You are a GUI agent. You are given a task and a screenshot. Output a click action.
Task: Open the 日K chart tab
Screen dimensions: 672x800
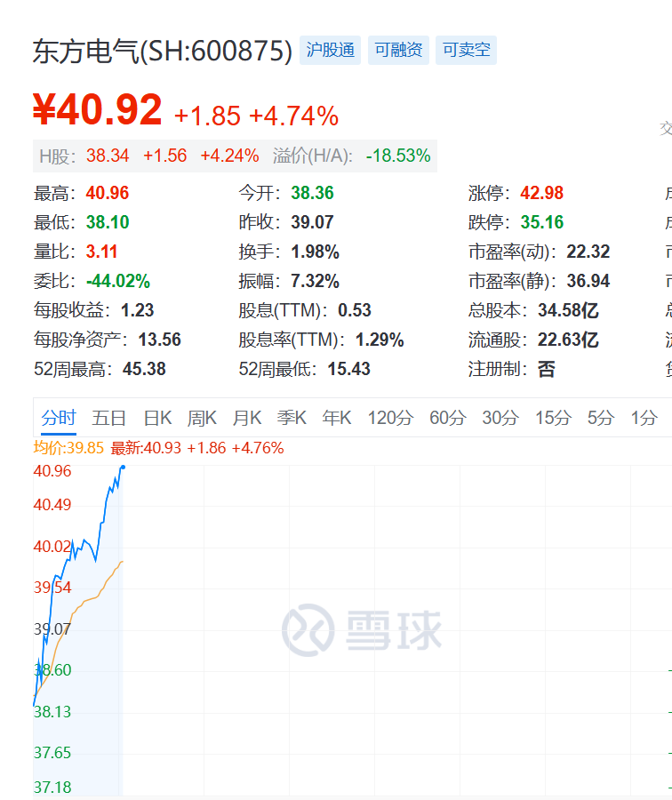coord(157,418)
